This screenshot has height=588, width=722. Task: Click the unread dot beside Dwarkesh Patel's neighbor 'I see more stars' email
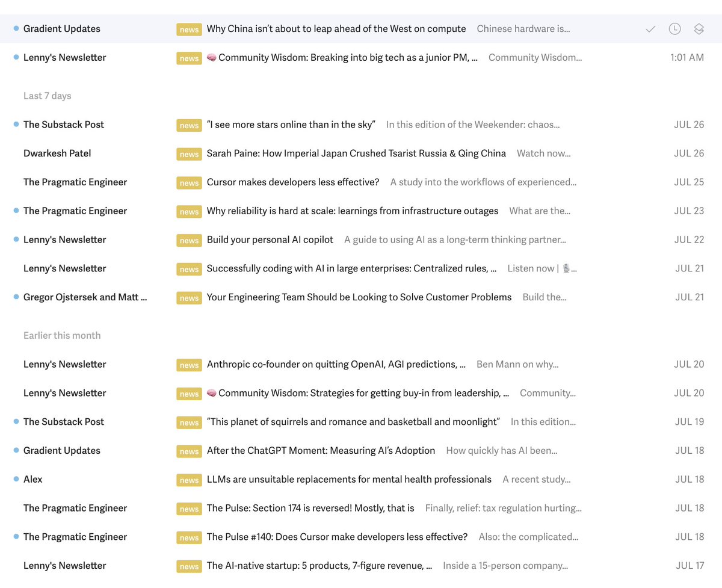16,125
